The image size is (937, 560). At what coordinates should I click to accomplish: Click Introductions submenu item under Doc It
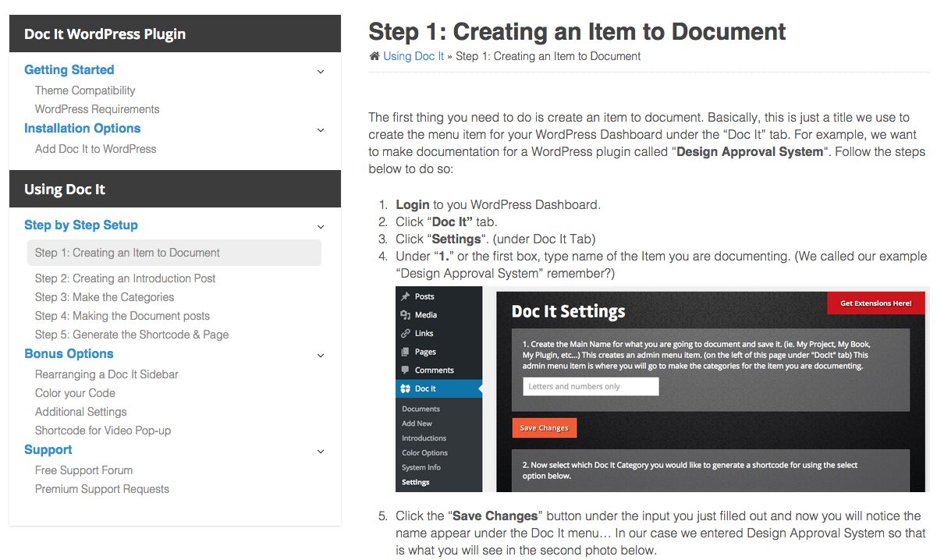(x=424, y=438)
